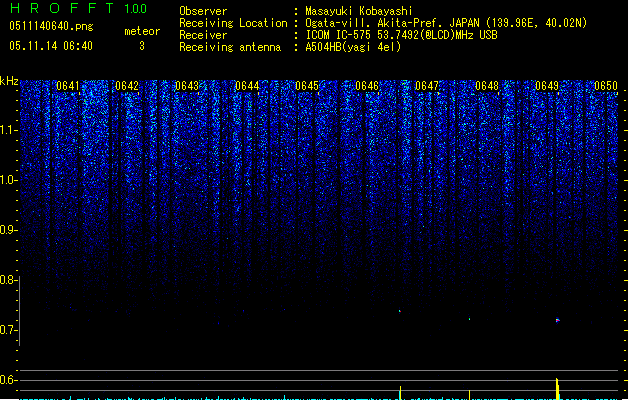Click the 0648 time marker
The height and width of the screenshot is (400, 629).
(x=487, y=86)
